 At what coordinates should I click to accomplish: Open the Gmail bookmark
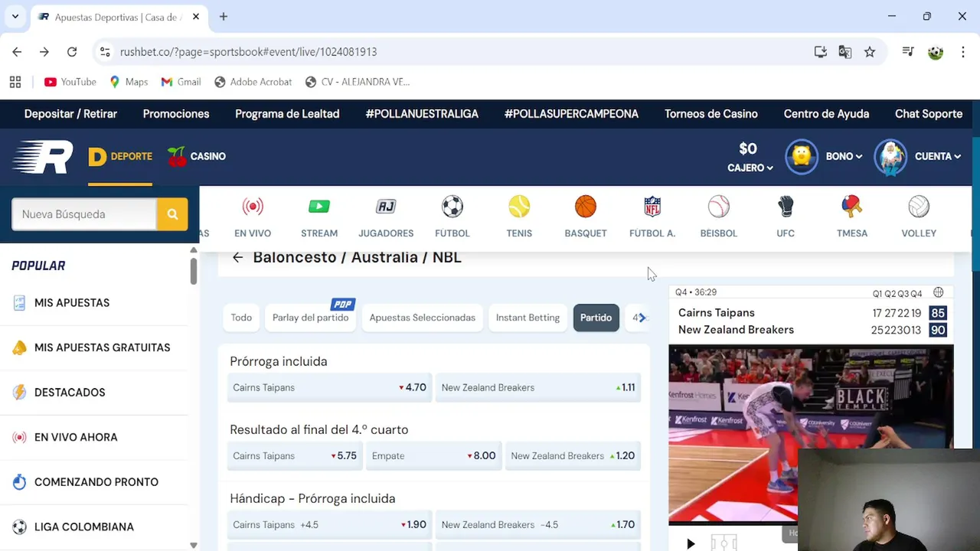181,82
